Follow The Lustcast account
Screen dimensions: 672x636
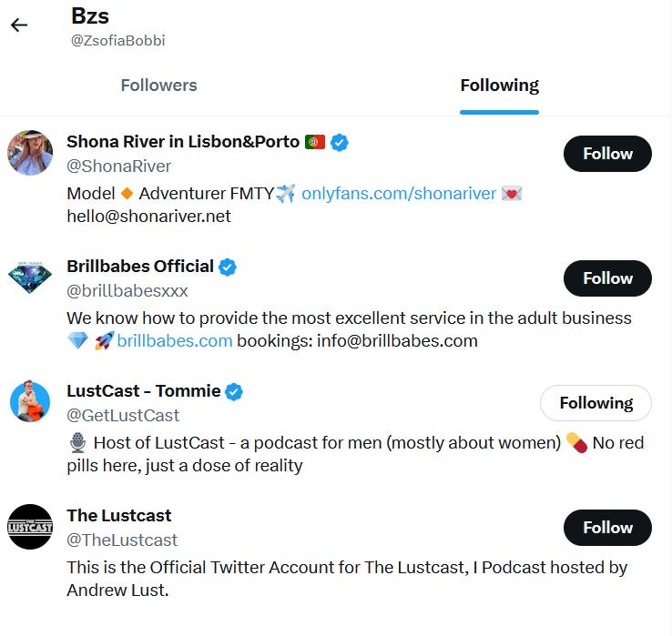point(607,528)
